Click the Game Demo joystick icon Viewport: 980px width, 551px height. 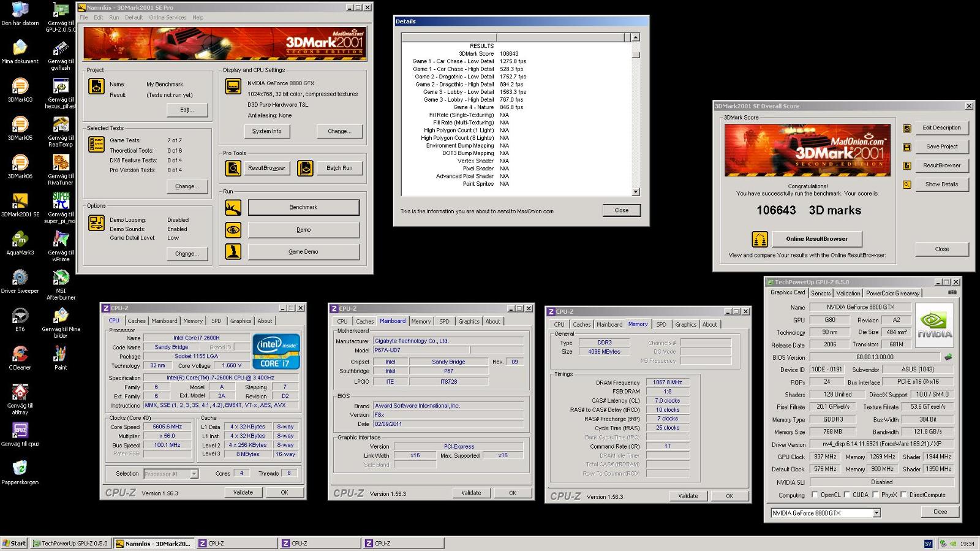point(233,251)
